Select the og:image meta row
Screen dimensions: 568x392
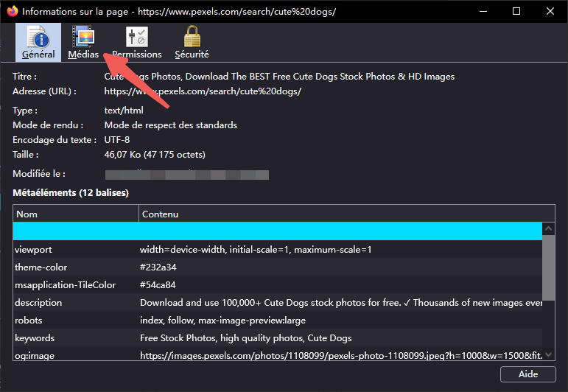coord(277,356)
